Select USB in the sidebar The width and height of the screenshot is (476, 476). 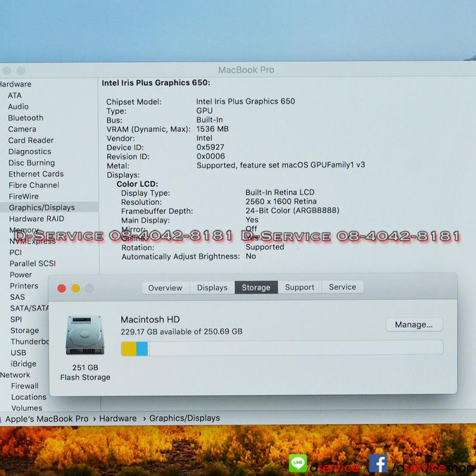point(18,353)
